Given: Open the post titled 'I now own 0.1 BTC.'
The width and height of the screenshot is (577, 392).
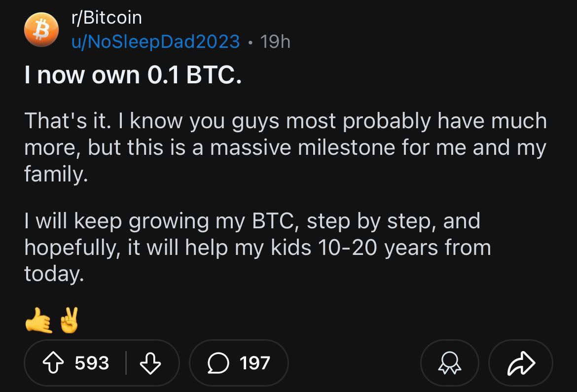Looking at the screenshot, I should coord(133,75).
